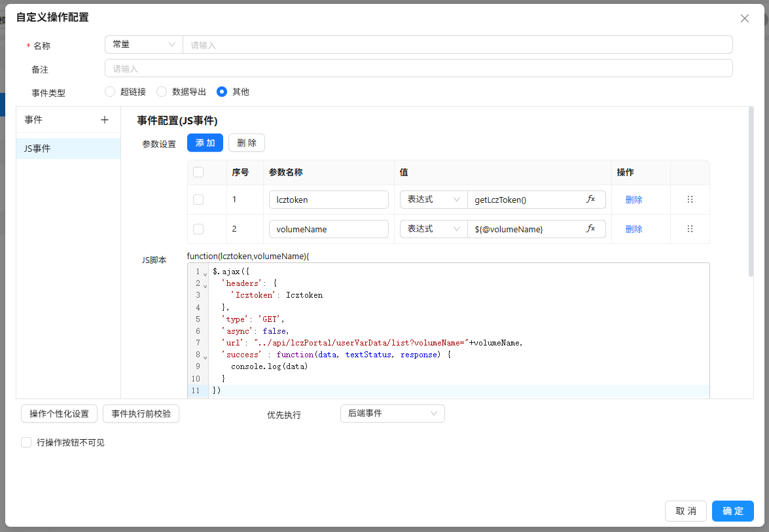Select the 数据导出 radio option
Image resolution: width=769 pixels, height=532 pixels.
click(162, 92)
